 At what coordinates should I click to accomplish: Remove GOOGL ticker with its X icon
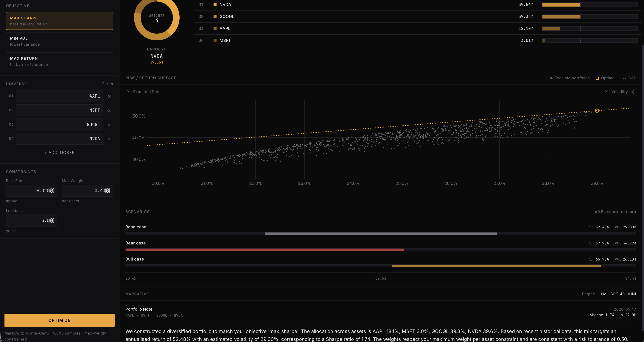[x=109, y=125]
